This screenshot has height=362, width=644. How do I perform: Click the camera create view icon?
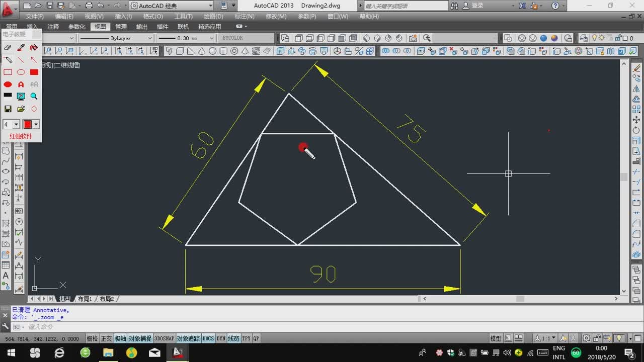tap(413, 38)
